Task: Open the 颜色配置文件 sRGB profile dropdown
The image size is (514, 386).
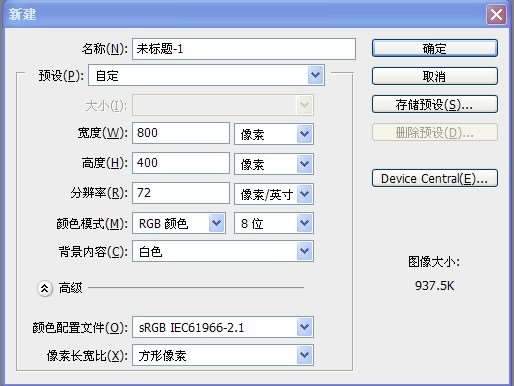Action: coord(223,327)
